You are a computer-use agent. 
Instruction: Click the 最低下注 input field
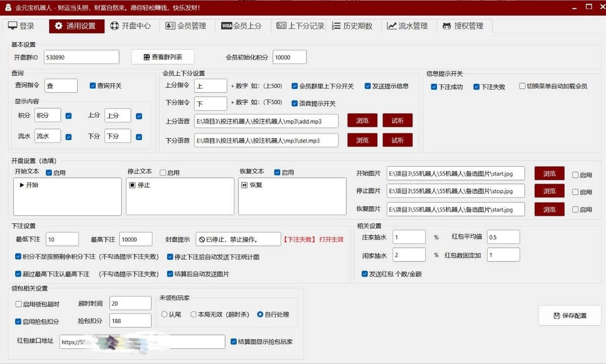coord(62,239)
